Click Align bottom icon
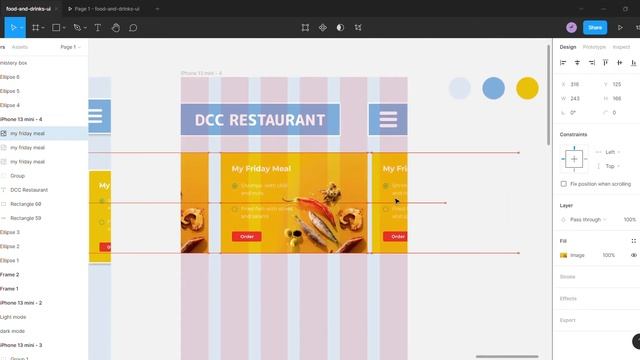The width and height of the screenshot is (640, 360). tap(633, 62)
